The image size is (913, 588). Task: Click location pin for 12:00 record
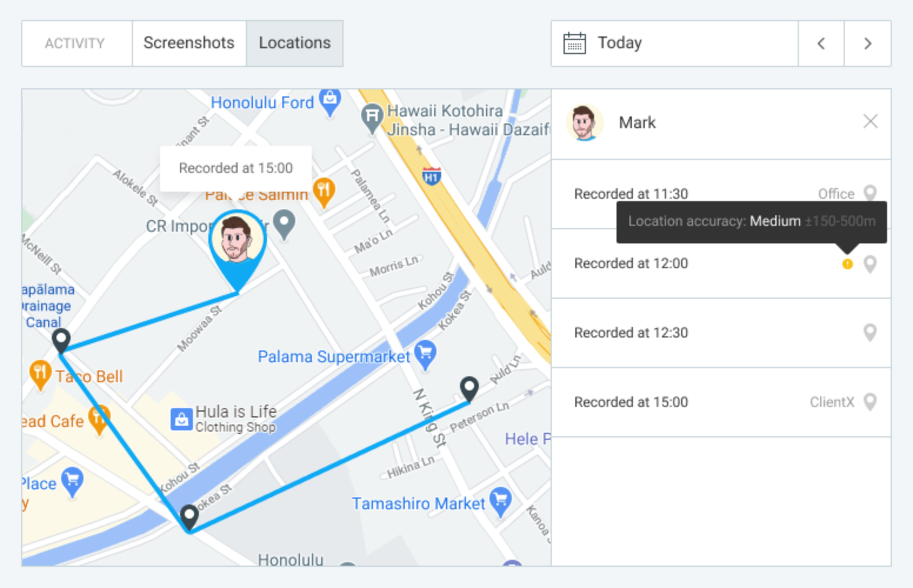point(870,264)
